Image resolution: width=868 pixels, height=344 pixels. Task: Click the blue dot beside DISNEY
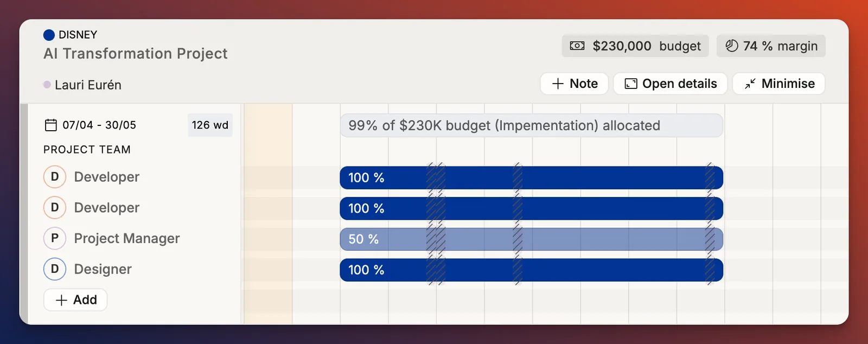[49, 35]
